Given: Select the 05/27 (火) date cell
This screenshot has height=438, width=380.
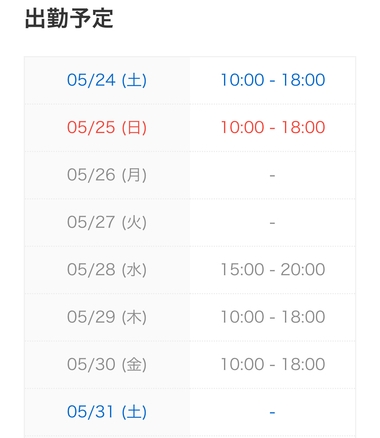Looking at the screenshot, I should click(107, 222).
